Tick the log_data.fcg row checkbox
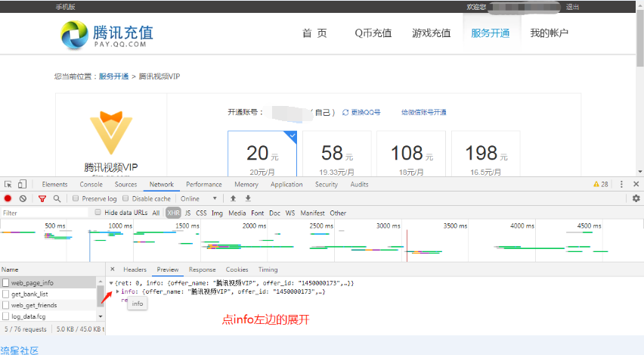Image resolution: width=644 pixels, height=355 pixels. [x=6, y=316]
